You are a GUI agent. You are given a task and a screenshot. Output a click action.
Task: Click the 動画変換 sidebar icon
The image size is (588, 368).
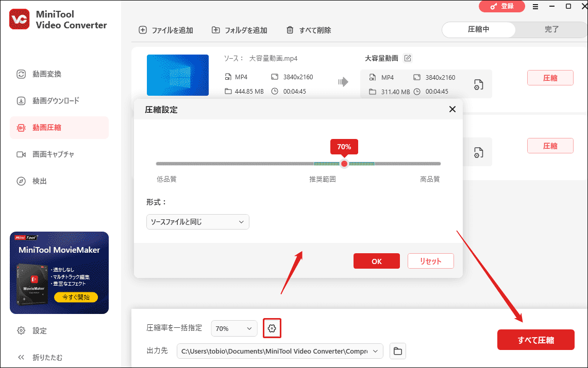click(x=21, y=74)
